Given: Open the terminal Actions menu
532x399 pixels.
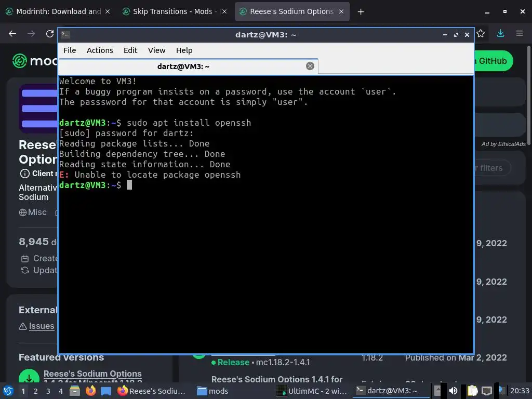Looking at the screenshot, I should tap(100, 50).
